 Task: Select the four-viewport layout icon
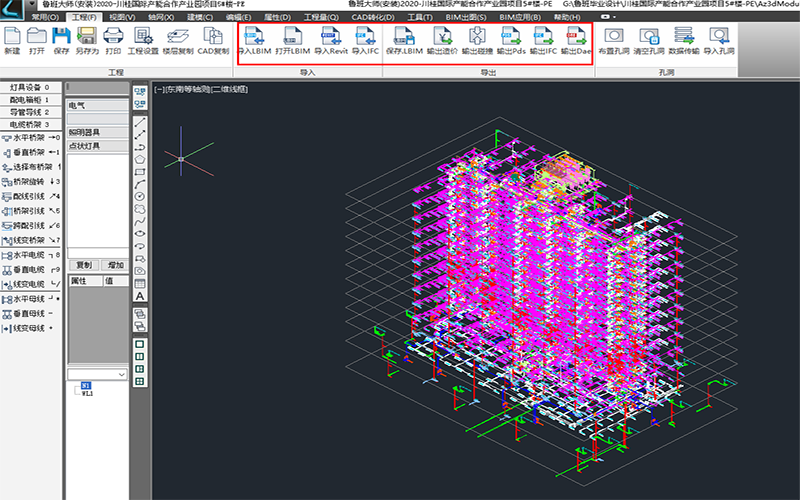140,381
